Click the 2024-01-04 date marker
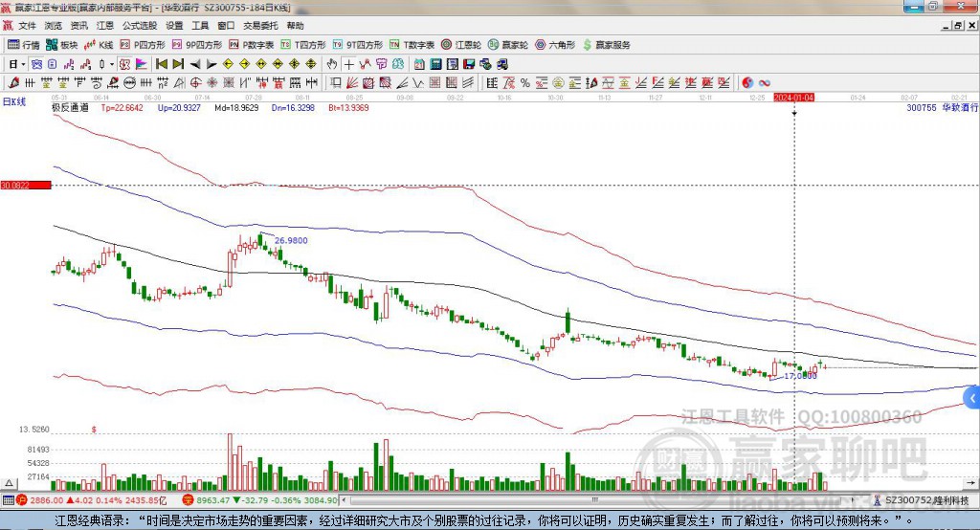This screenshot has height=530, width=980. [793, 98]
